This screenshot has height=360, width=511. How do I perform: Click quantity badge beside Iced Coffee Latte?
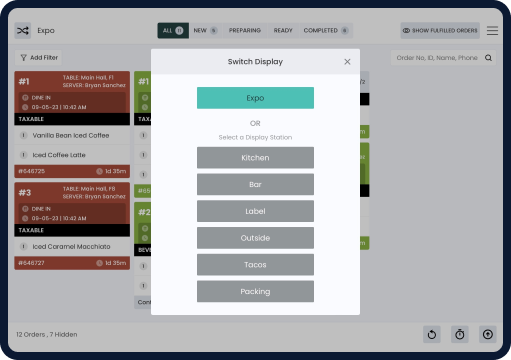(x=23, y=155)
